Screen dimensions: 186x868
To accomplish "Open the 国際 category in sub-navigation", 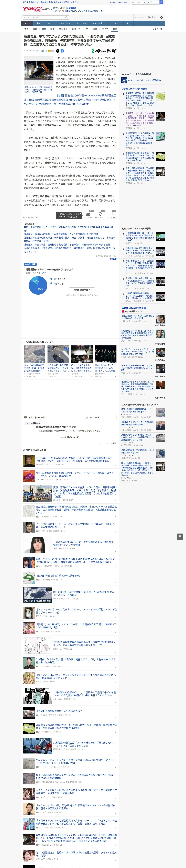I will pyautogui.click(x=44, y=29).
